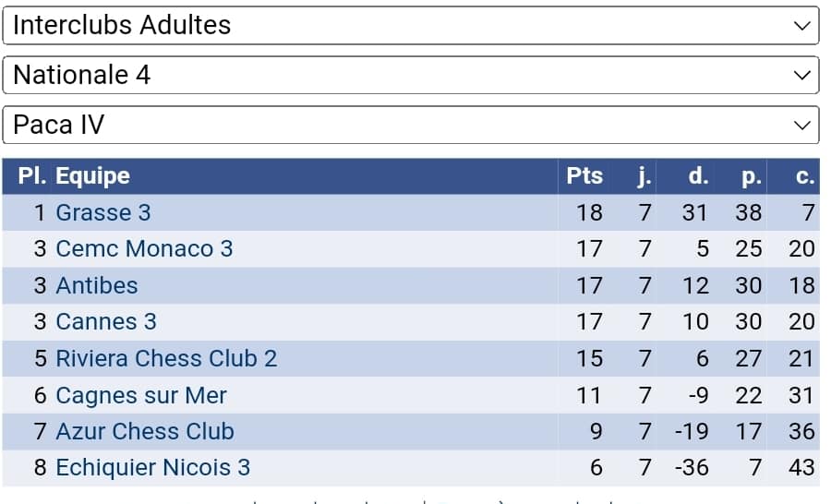Screen dimensions: 831x504
Task: Open the Cemc Monaco 3 team page
Action: (144, 248)
